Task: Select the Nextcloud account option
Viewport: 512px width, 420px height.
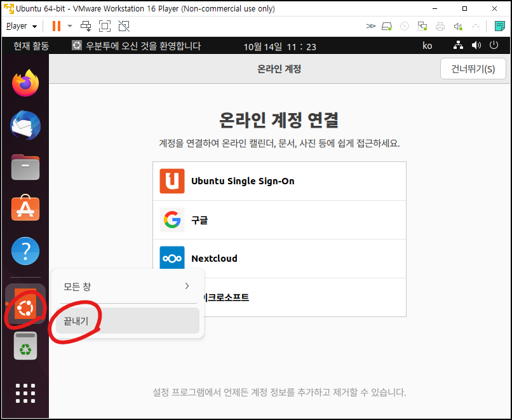Action: click(280, 259)
